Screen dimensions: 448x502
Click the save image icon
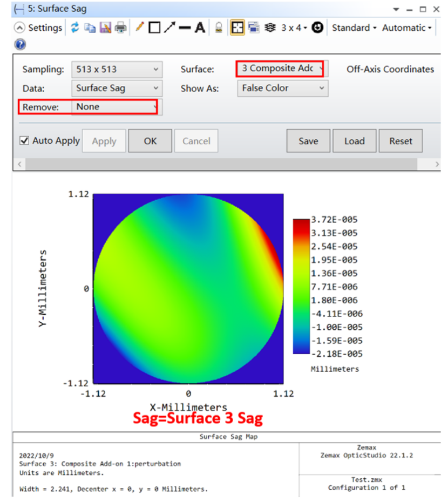(x=105, y=28)
